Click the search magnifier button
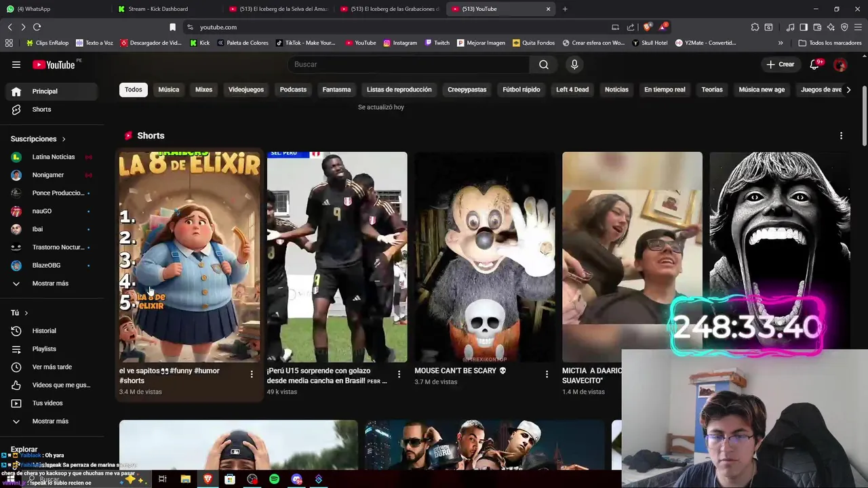The height and width of the screenshot is (488, 868). point(544,64)
